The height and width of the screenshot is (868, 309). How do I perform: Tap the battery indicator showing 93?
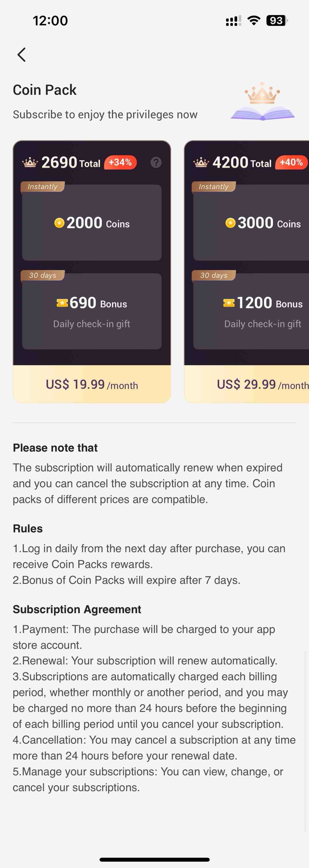tap(277, 21)
